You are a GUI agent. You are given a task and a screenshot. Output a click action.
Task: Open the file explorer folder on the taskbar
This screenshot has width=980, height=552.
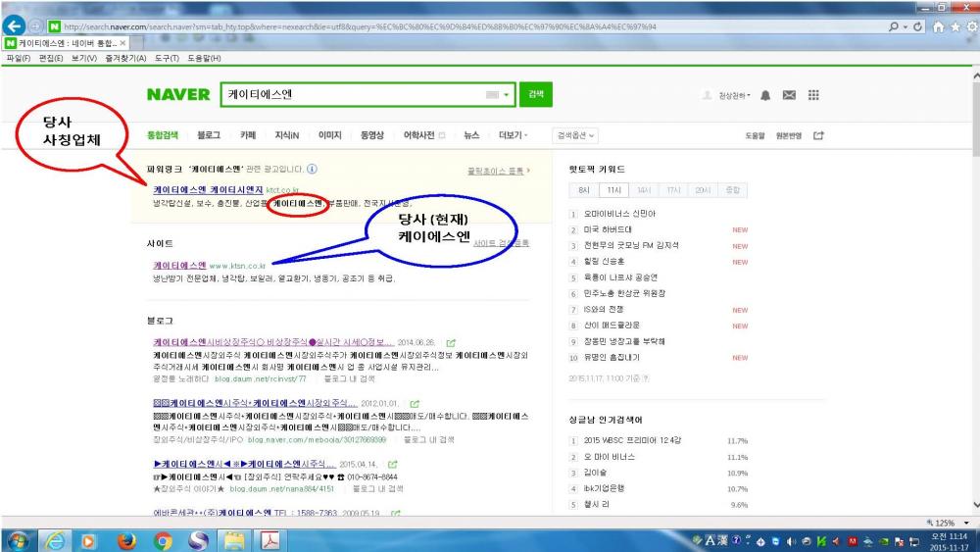point(234,541)
